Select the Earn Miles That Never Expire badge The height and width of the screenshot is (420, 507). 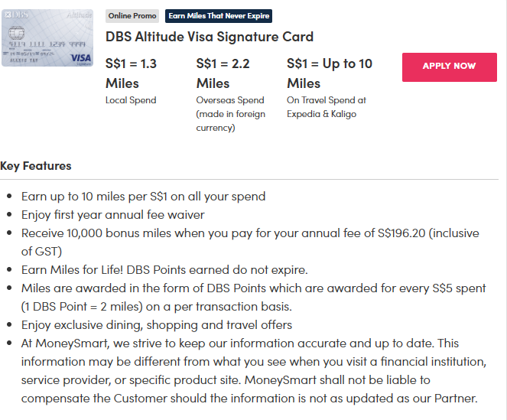219,16
